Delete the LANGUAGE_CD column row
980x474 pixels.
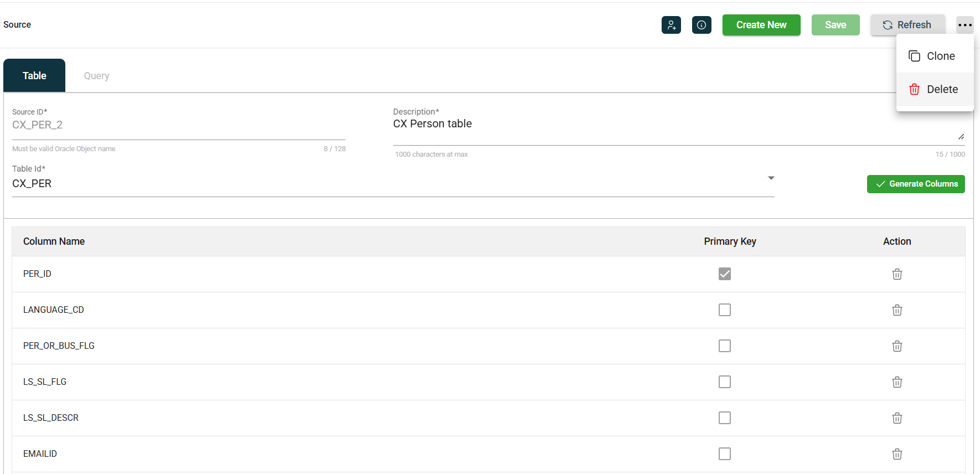point(897,310)
